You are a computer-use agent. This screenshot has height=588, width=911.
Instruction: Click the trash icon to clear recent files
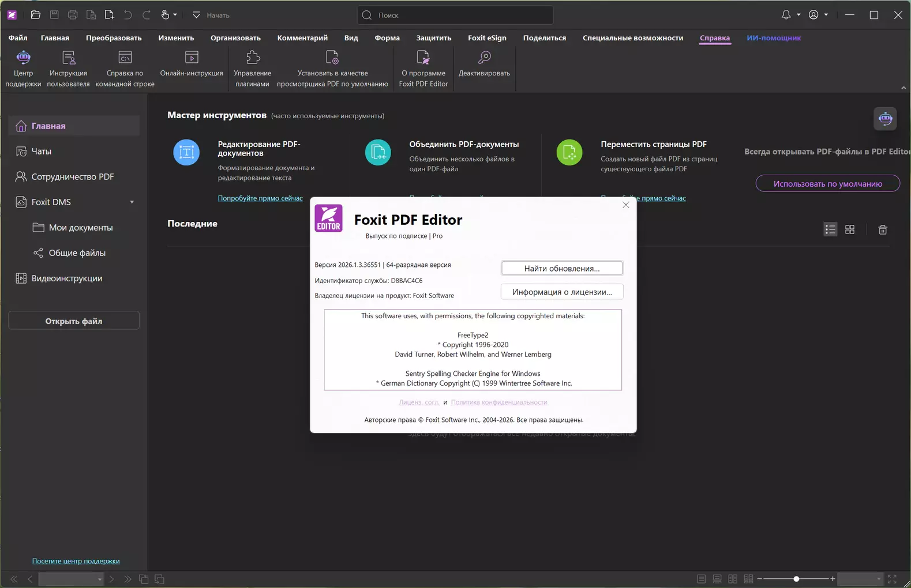tap(883, 229)
